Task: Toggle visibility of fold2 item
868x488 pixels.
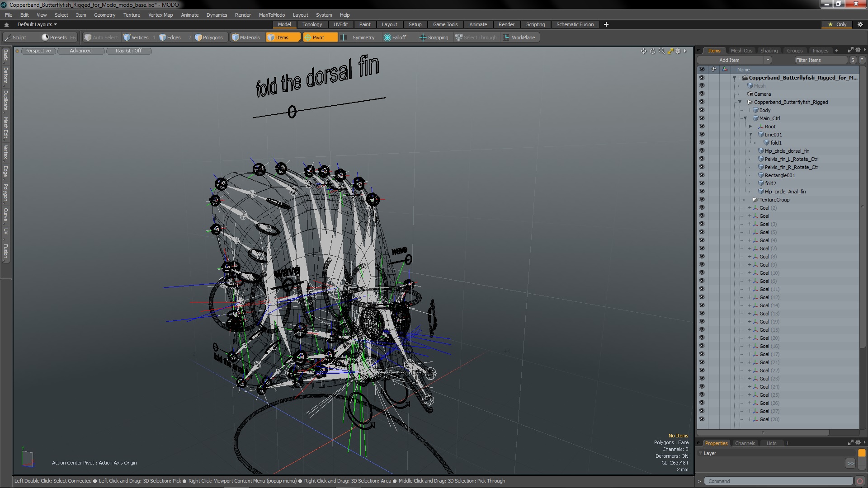Action: click(702, 183)
